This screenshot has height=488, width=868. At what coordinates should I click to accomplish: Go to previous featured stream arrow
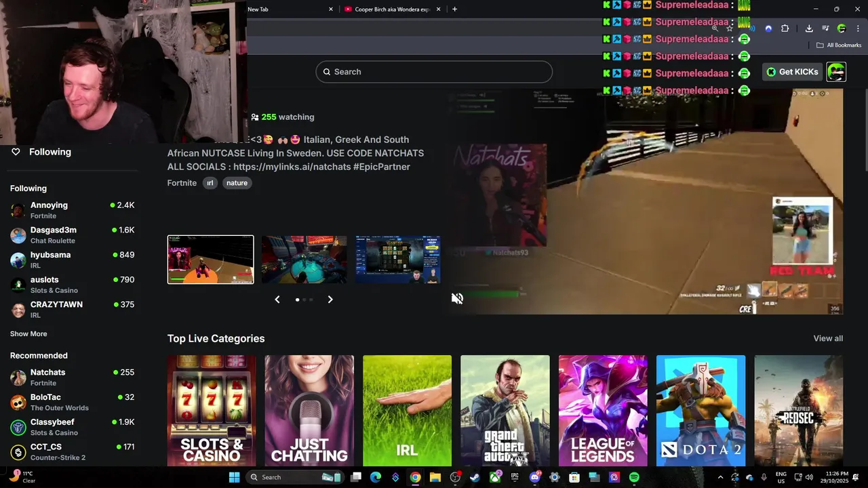[x=277, y=299]
